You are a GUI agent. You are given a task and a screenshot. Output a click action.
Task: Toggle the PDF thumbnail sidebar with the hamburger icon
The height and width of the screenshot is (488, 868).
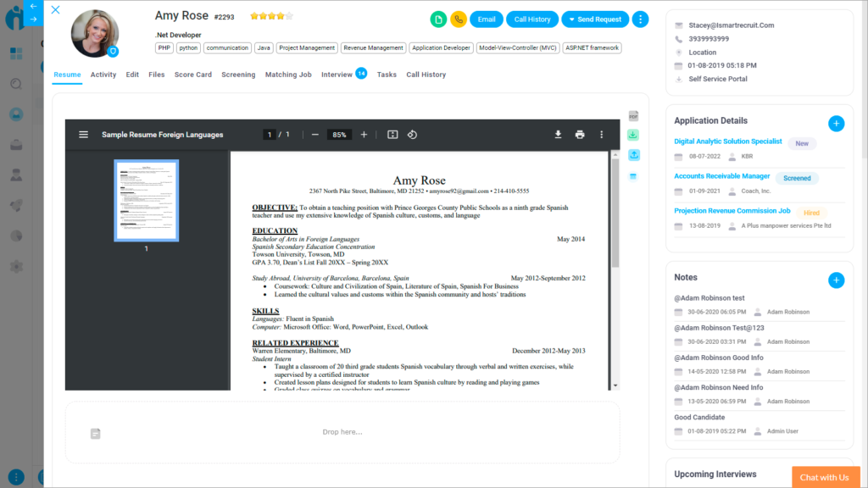(x=83, y=134)
